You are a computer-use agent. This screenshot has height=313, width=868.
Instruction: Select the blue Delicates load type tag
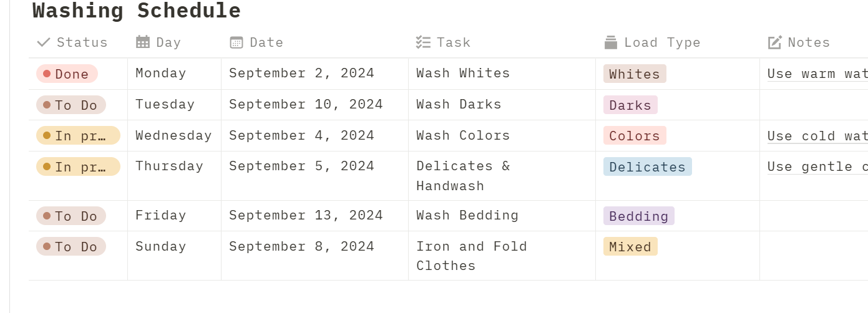pyautogui.click(x=648, y=166)
